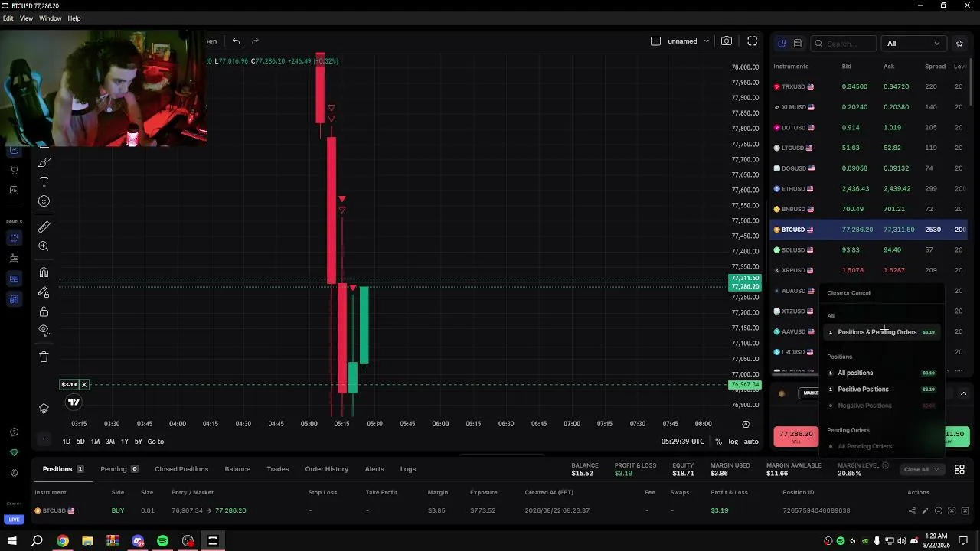Click the trash remove drawings icon
The height and width of the screenshot is (551, 980).
pos(44,357)
